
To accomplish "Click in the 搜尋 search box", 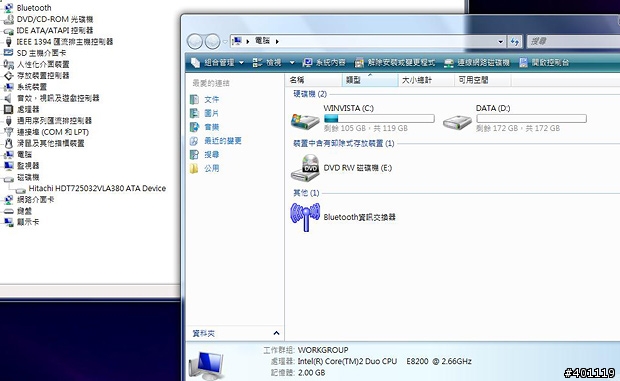I will (573, 41).
